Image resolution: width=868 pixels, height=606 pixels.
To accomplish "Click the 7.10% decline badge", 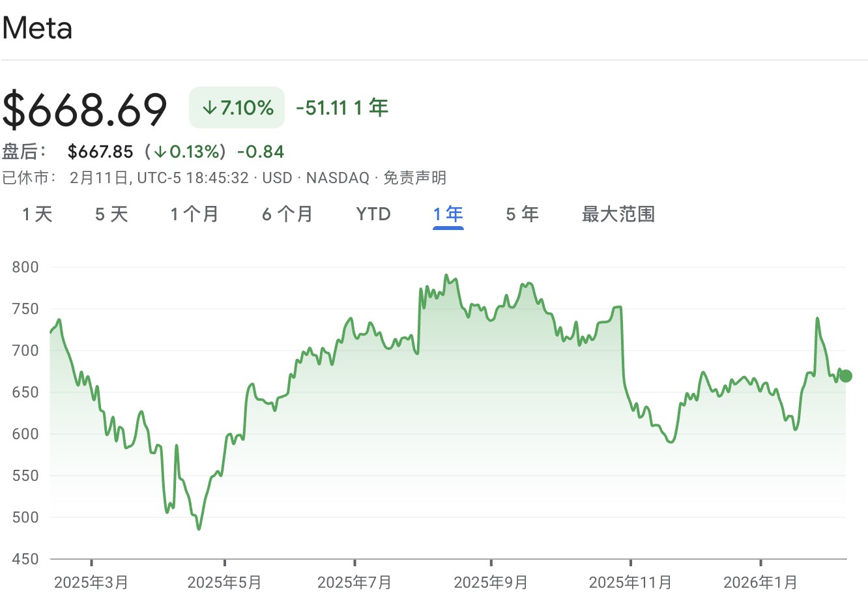I will [237, 108].
